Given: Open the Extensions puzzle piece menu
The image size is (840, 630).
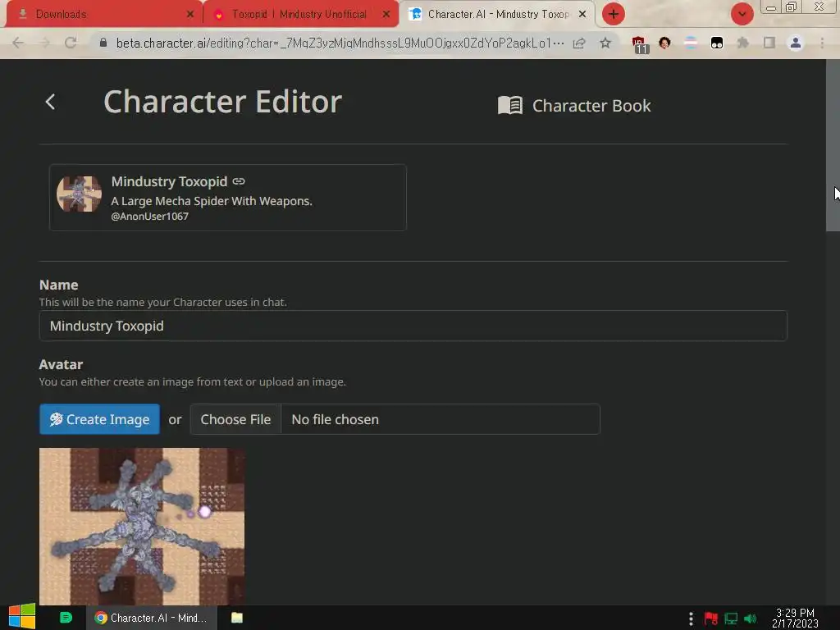Looking at the screenshot, I should (x=743, y=43).
